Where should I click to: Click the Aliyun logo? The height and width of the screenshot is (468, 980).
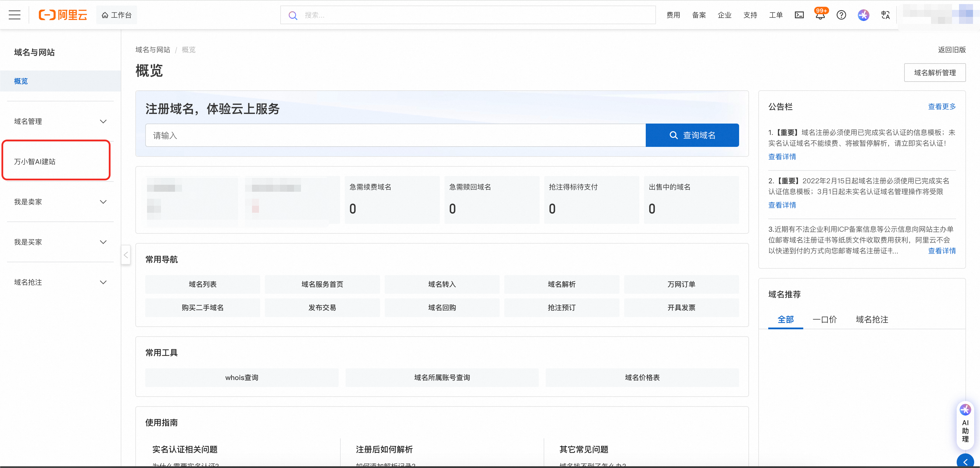[63, 15]
